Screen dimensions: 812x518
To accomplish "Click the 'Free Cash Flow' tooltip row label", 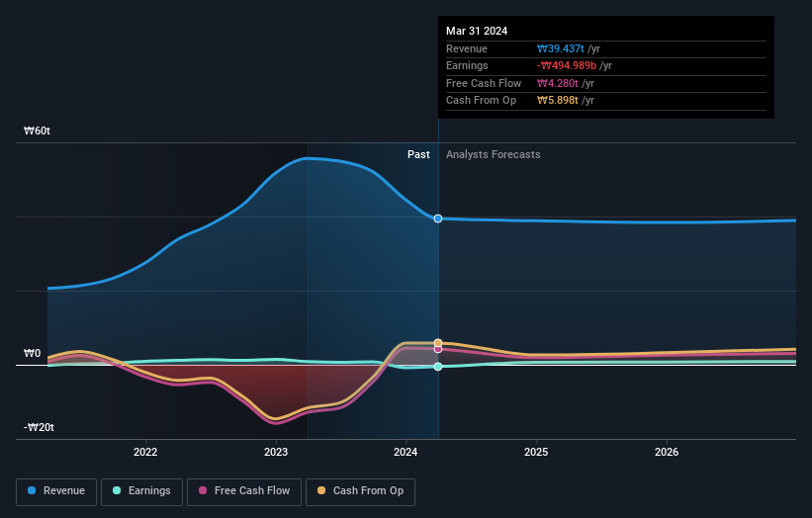I will (484, 83).
